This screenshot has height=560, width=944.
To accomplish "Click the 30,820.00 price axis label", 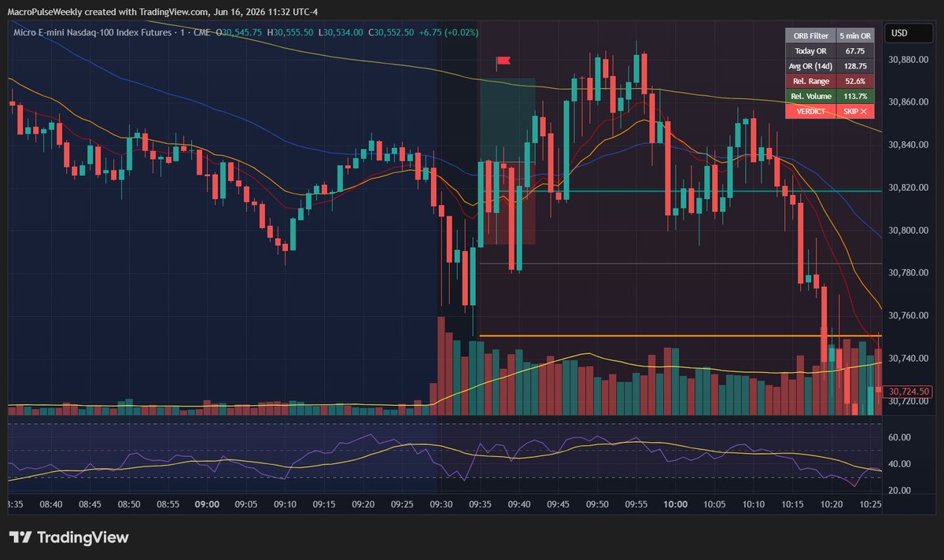I will point(909,187).
